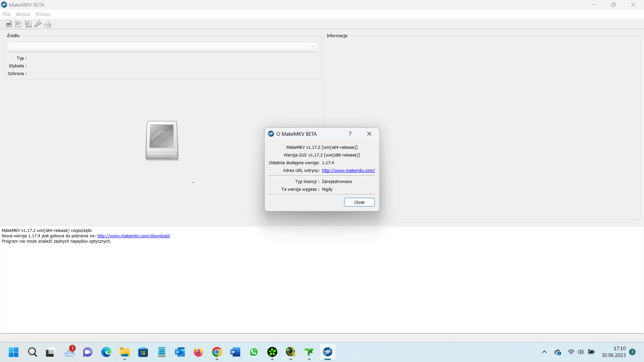The image size is (644, 362).
Task: Switch to MakeMKV taskbar icon
Action: [328, 352]
